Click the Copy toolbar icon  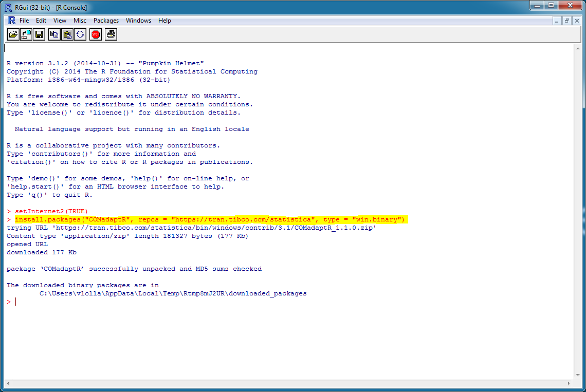54,35
